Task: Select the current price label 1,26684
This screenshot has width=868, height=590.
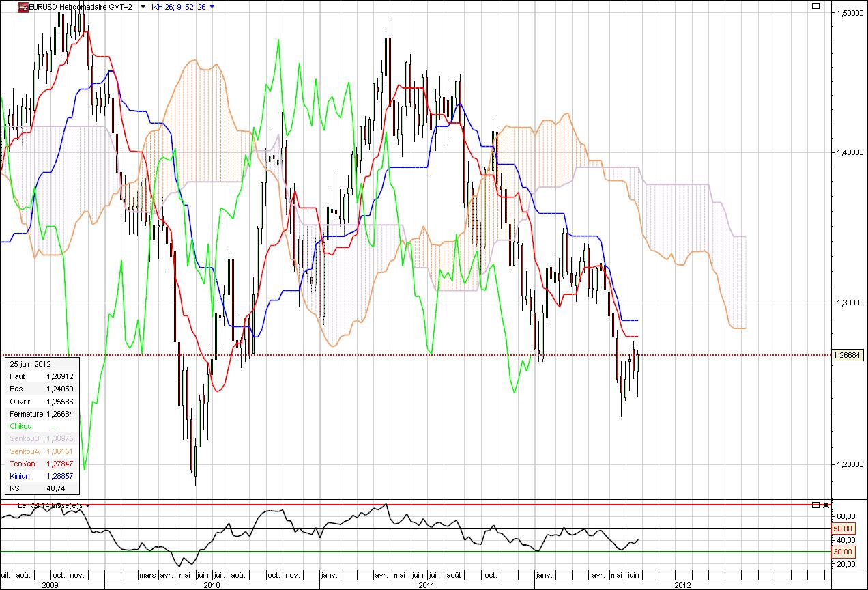Action: click(x=849, y=355)
